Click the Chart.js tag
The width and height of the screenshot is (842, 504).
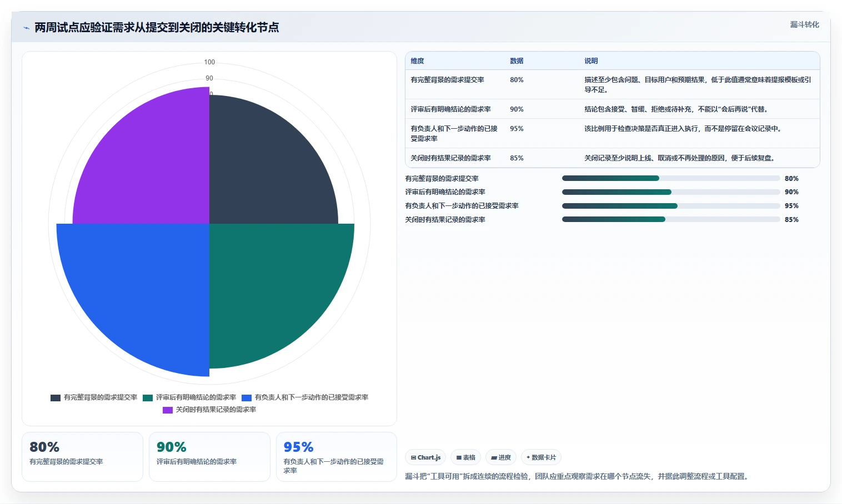[x=425, y=457]
